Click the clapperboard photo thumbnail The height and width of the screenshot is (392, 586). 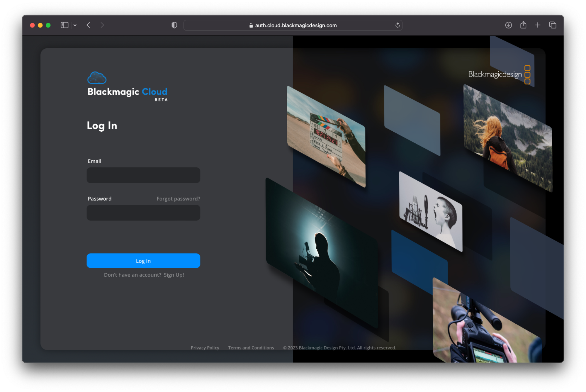click(326, 137)
